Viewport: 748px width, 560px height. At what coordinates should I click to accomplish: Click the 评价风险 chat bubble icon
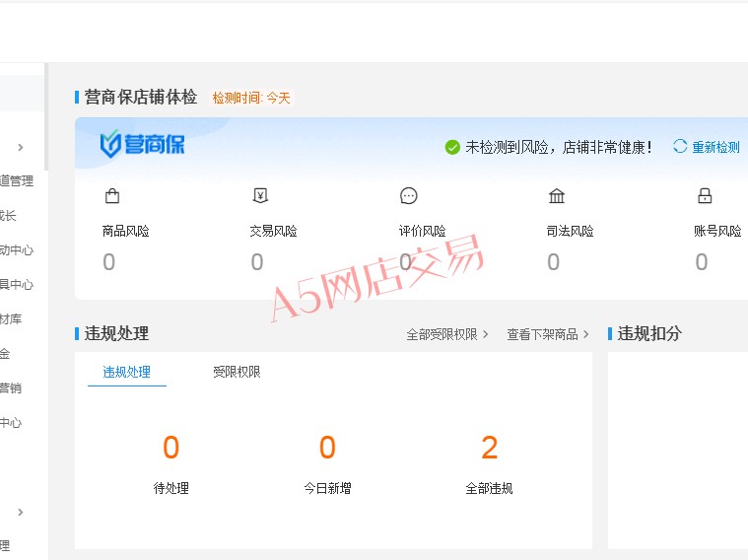(409, 195)
